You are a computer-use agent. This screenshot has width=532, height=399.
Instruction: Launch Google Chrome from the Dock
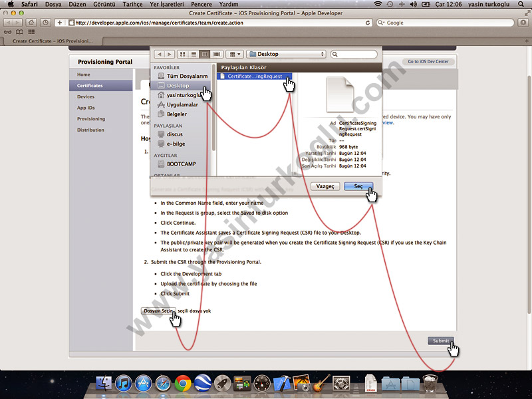[183, 384]
